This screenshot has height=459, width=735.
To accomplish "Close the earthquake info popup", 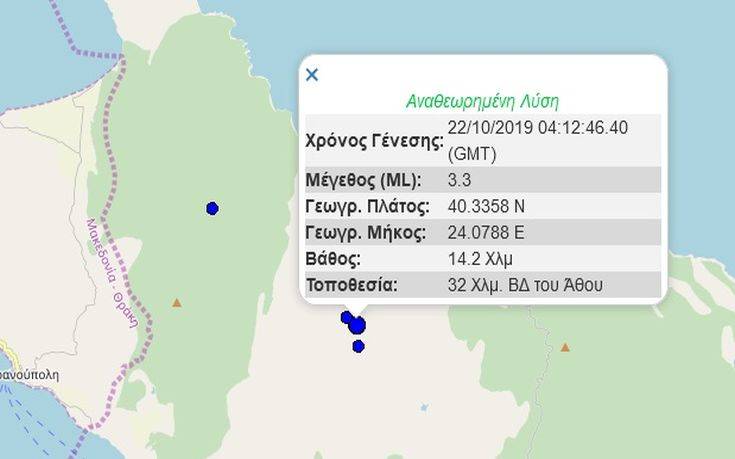I will coord(312,75).
